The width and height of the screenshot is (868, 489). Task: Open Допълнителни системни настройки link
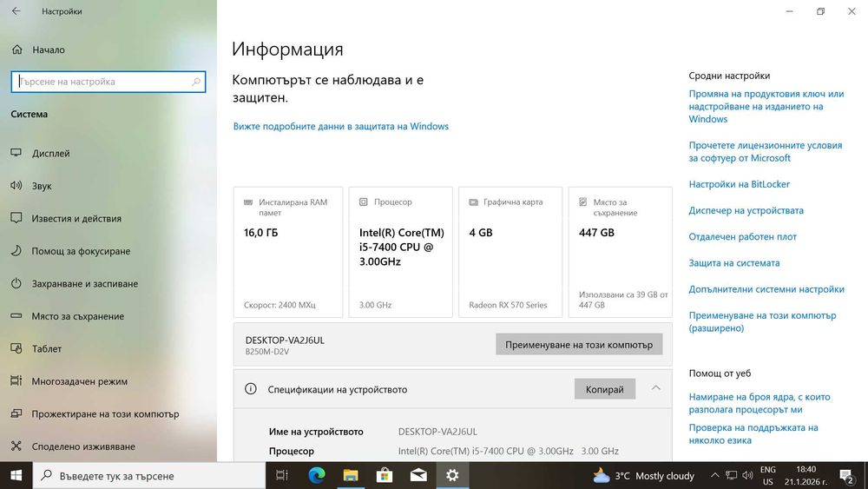click(766, 289)
